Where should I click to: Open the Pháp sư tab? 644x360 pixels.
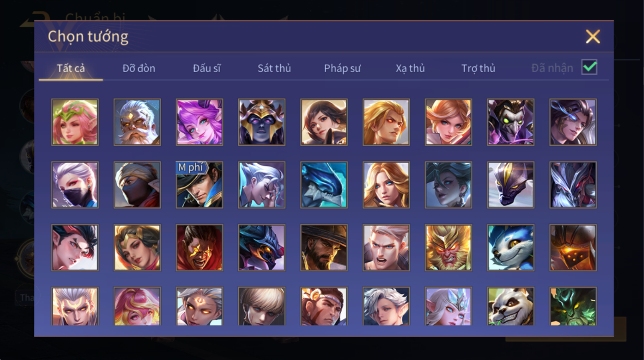342,68
